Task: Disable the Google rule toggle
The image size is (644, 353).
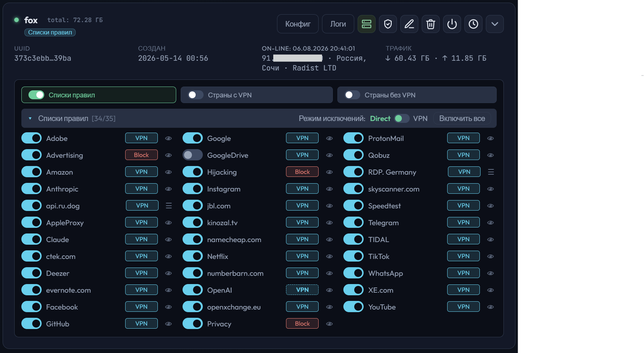Action: pos(193,138)
